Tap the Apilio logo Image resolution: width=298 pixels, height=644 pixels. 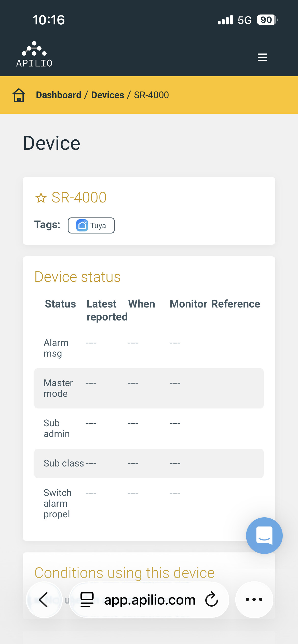(34, 55)
